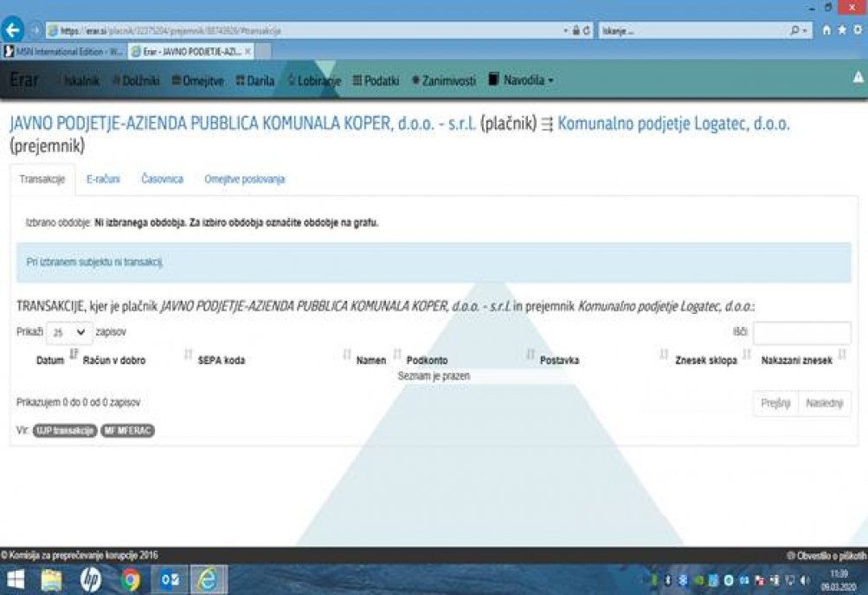
Task: Open Outlook from the taskbar
Action: tap(170, 580)
